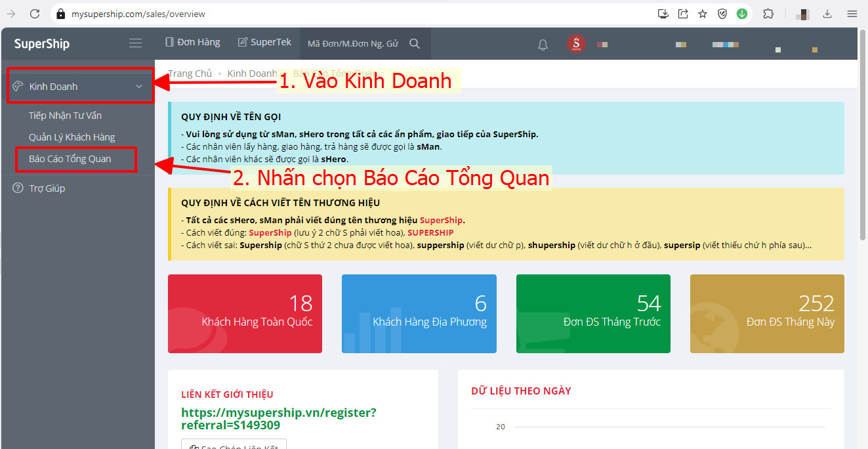
Task: Click the search magnifier icon
Action: (415, 43)
